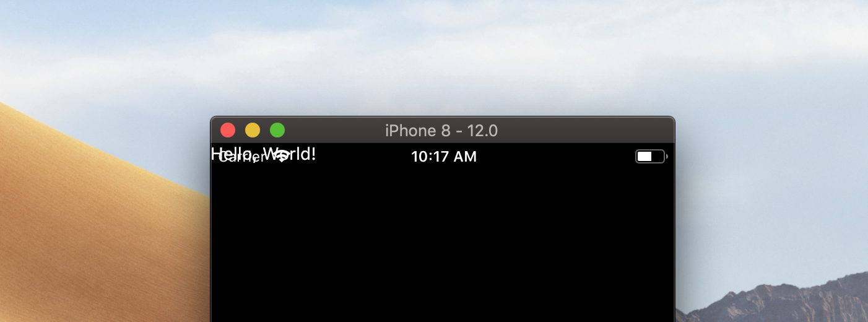Tap the empty status bar left of the battery

[557, 157]
